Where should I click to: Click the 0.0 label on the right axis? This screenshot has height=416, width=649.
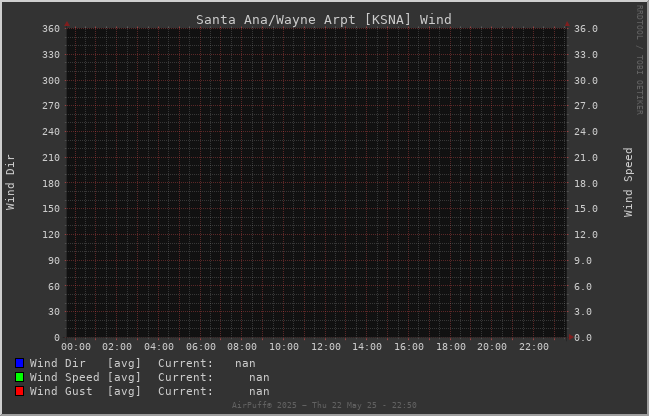pyautogui.click(x=583, y=338)
